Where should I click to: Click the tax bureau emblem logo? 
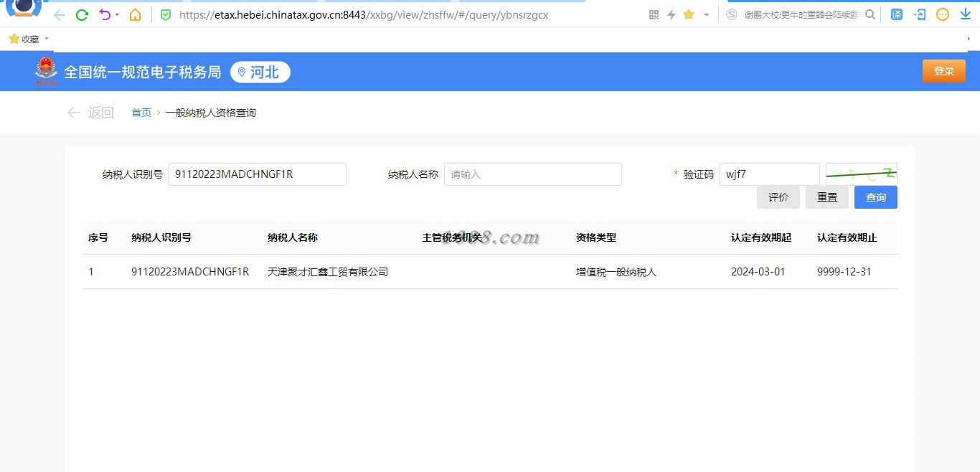[47, 71]
